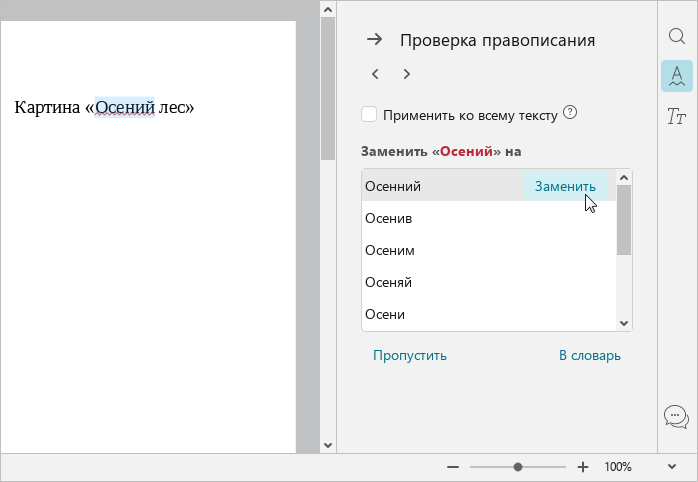This screenshot has height=482, width=698.
Task: Click the document scrollbar down arrow
Action: [328, 445]
